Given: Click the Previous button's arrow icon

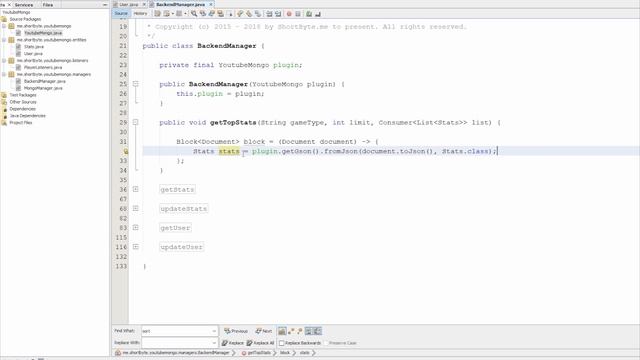Looking at the screenshot, I should point(227,331).
